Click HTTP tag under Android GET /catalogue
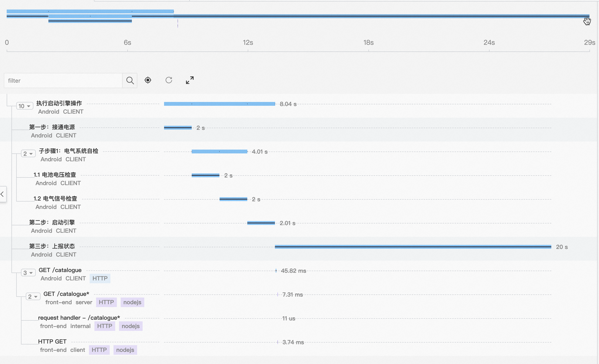 [100, 278]
